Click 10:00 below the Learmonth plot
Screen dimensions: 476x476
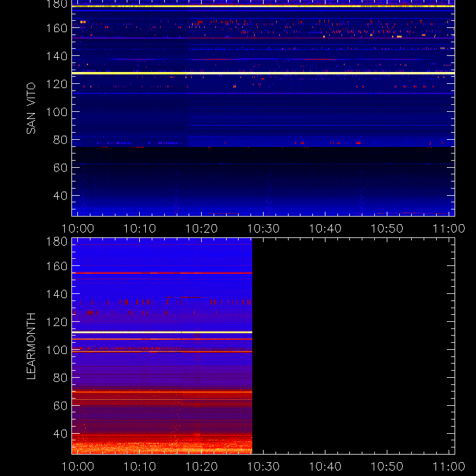coord(78,466)
